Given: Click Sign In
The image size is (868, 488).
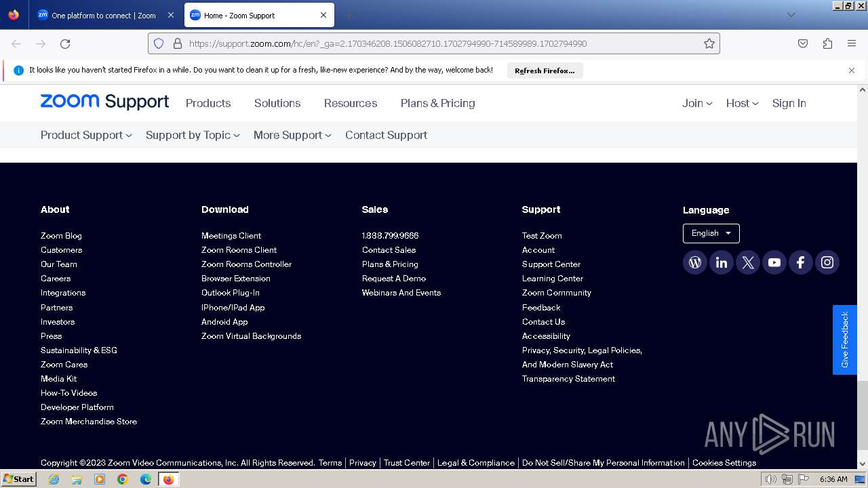Looking at the screenshot, I should click(789, 103).
